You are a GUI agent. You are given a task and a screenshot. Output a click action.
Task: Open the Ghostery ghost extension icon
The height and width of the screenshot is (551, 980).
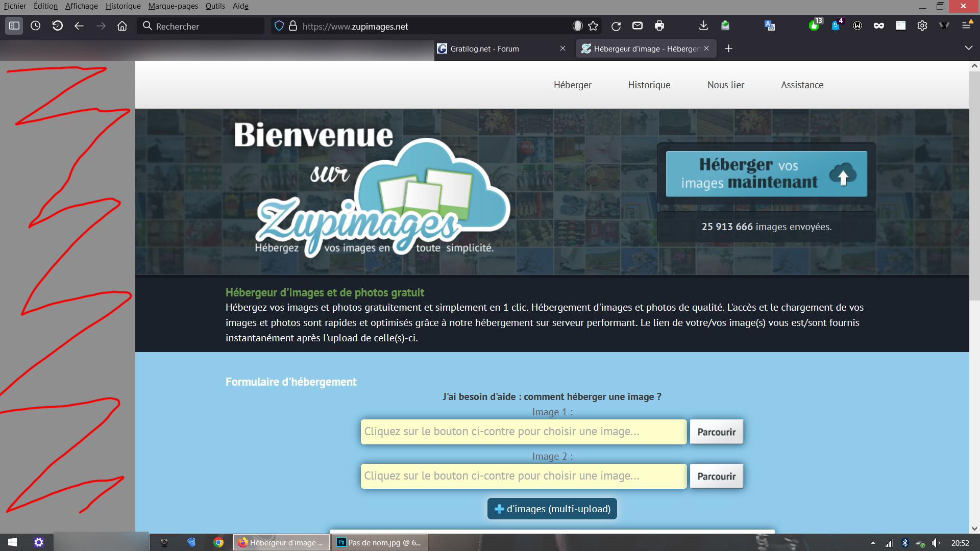coord(836,26)
